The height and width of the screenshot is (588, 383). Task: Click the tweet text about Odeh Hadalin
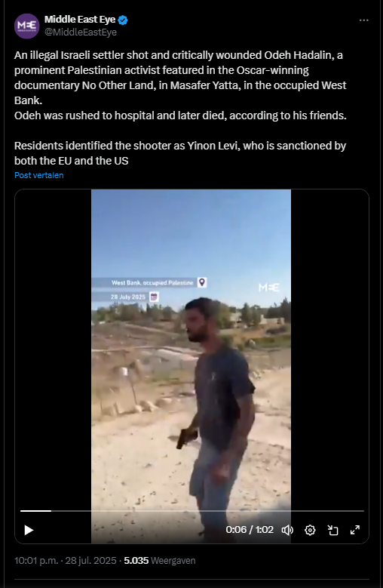[180, 108]
